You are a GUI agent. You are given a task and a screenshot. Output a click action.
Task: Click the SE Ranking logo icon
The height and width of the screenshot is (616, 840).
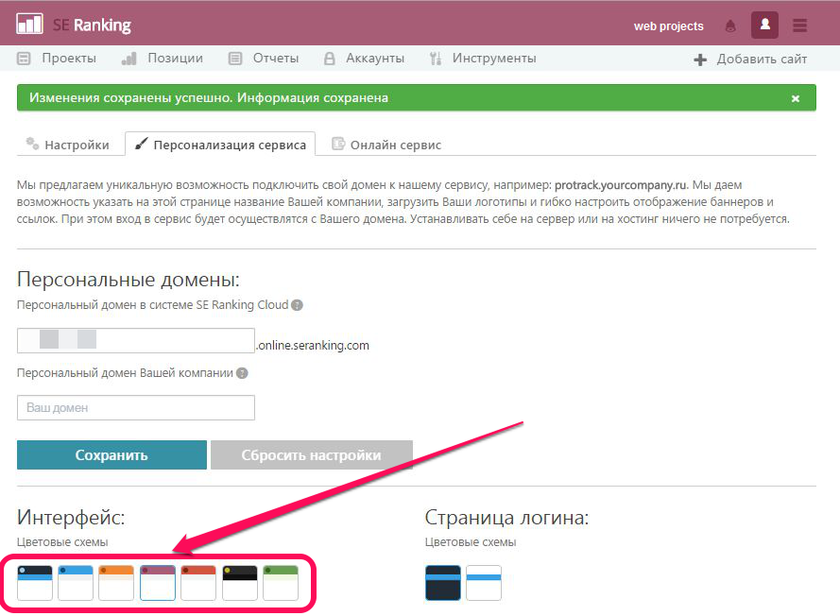click(x=29, y=24)
